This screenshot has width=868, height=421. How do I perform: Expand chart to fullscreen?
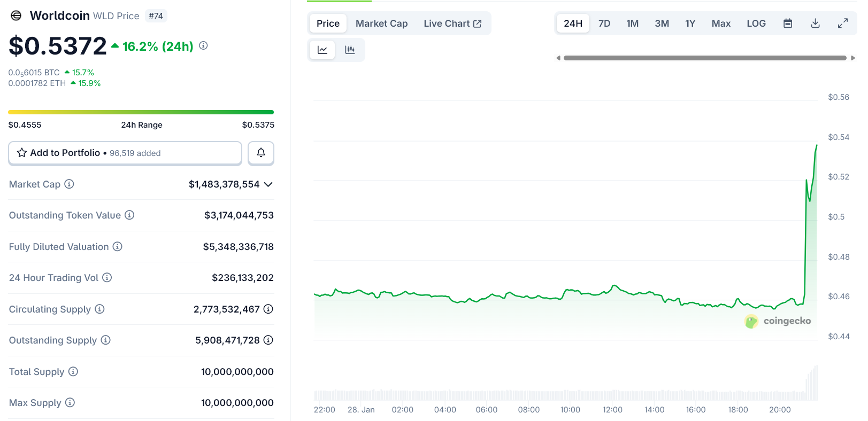point(842,24)
